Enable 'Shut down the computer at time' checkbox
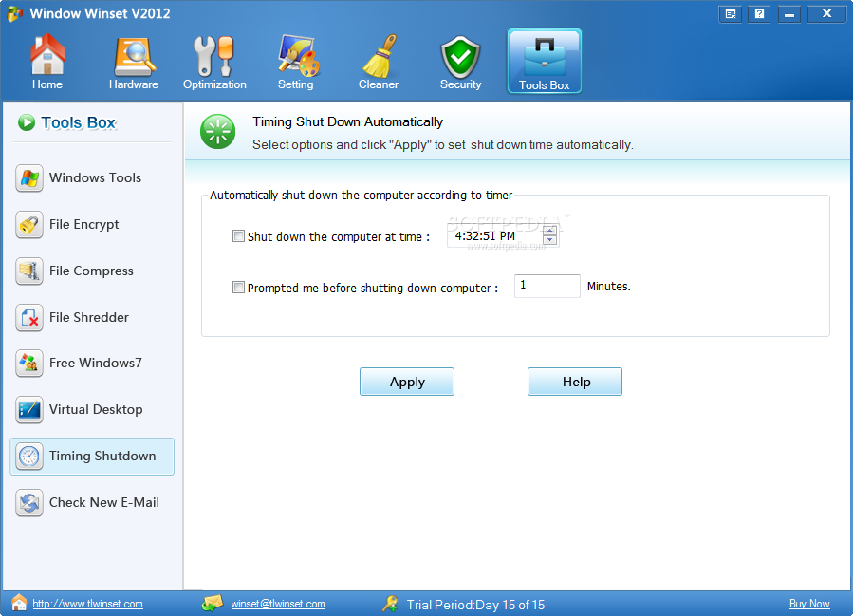 (238, 236)
